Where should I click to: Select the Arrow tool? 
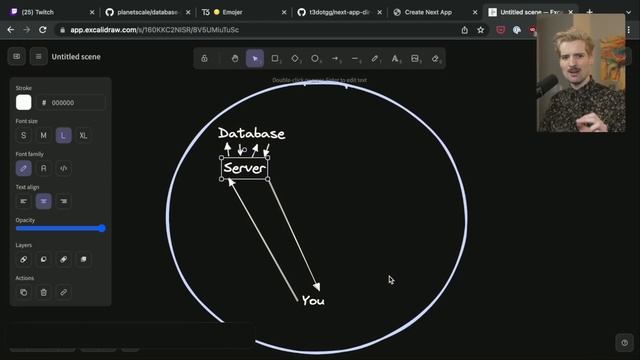coord(335,59)
